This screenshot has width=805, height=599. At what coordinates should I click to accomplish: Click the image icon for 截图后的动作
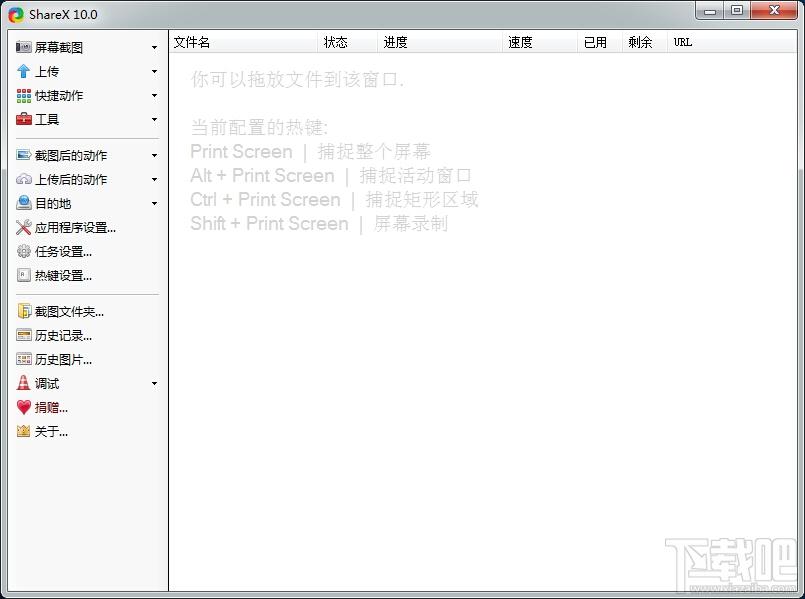click(x=24, y=155)
